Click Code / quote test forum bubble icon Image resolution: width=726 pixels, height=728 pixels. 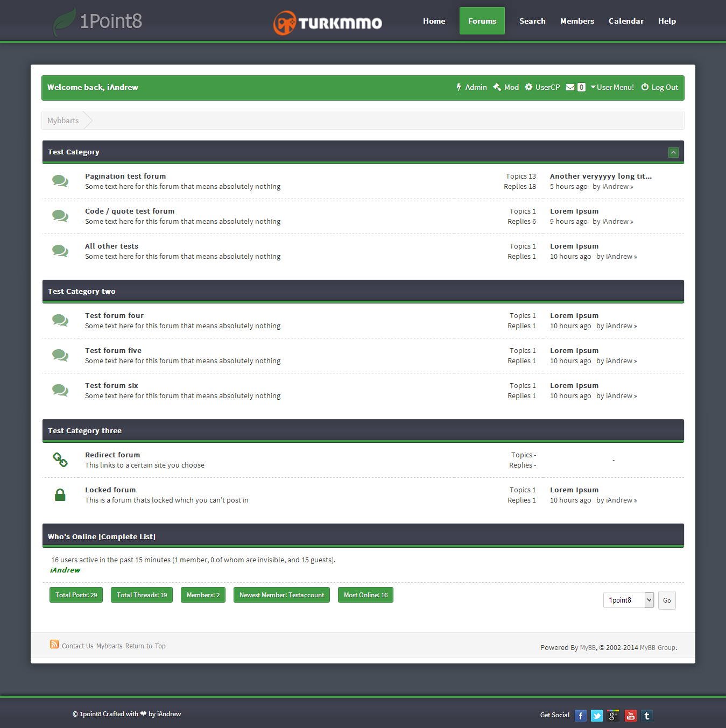(x=60, y=216)
